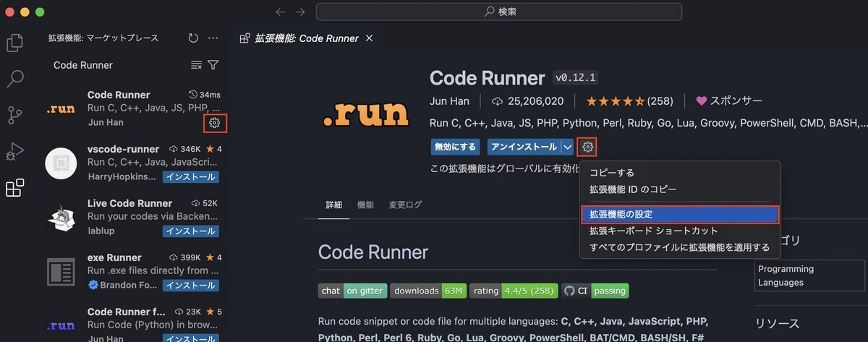Click the CI passing badge
The image size is (868, 342).
[x=595, y=291]
